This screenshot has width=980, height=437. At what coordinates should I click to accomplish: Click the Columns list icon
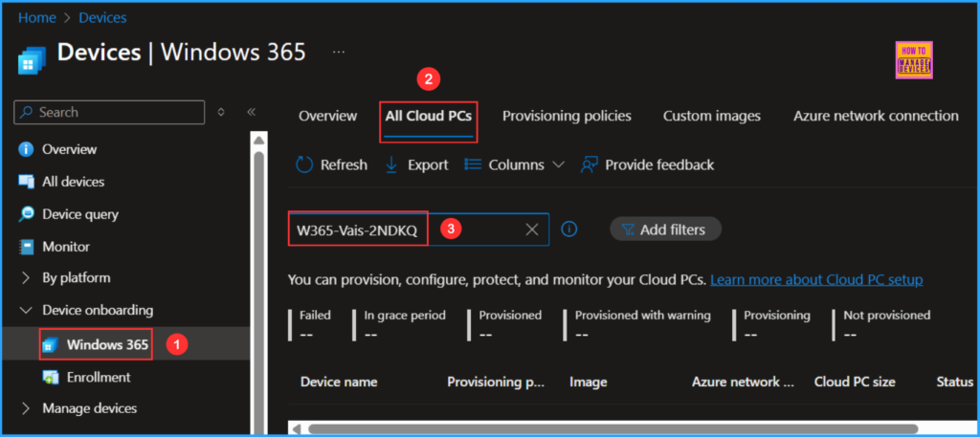473,164
